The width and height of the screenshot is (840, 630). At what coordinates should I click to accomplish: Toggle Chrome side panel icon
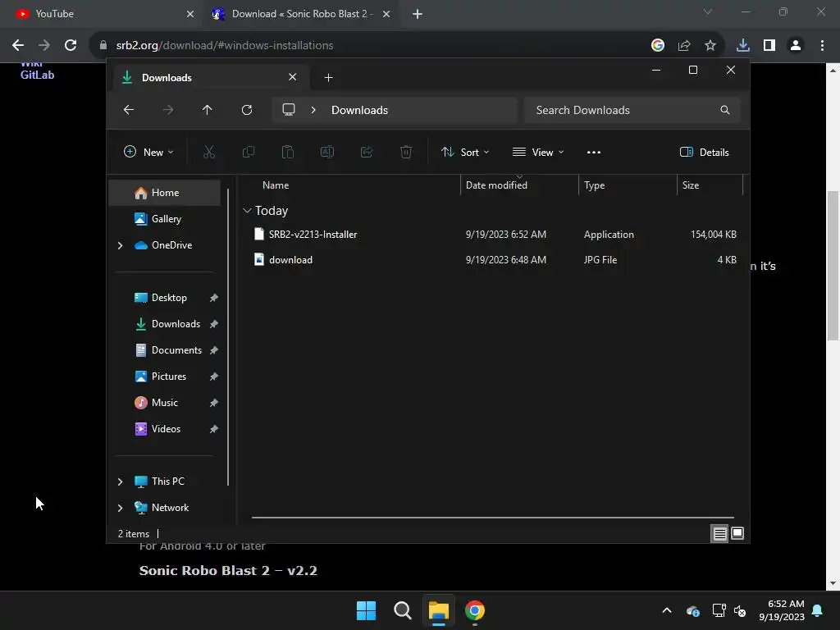(769, 46)
